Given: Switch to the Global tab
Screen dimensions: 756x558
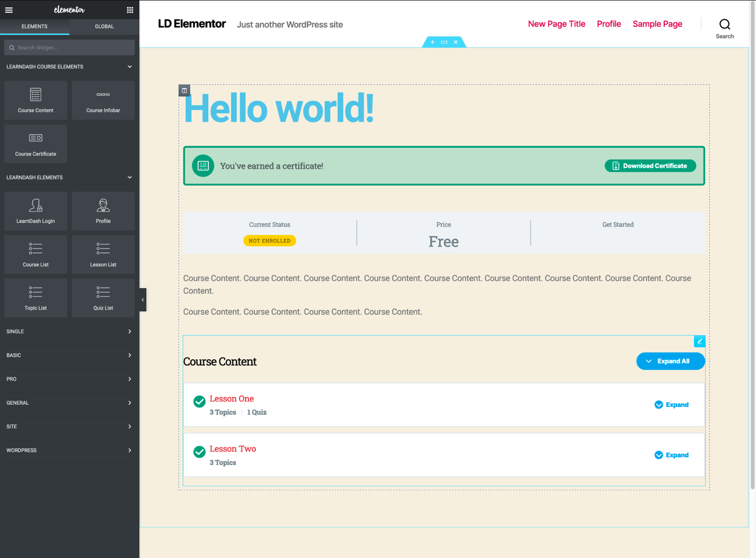Looking at the screenshot, I should pos(104,26).
